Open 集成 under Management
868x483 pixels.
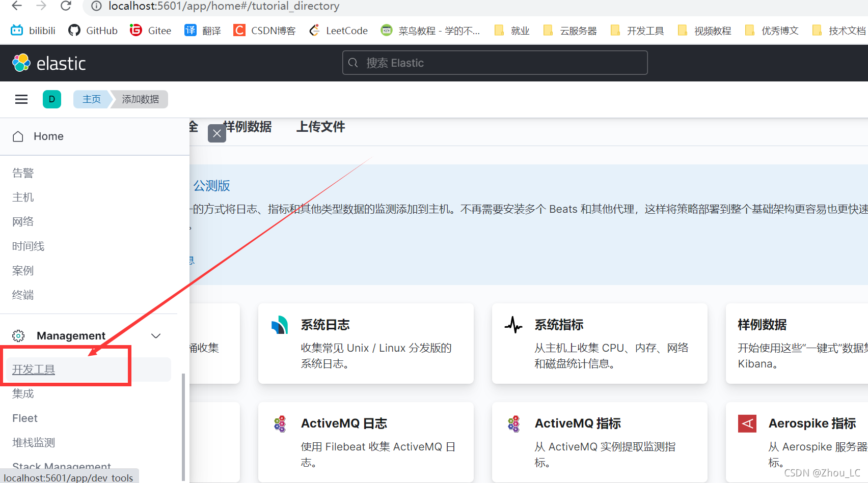pyautogui.click(x=23, y=394)
